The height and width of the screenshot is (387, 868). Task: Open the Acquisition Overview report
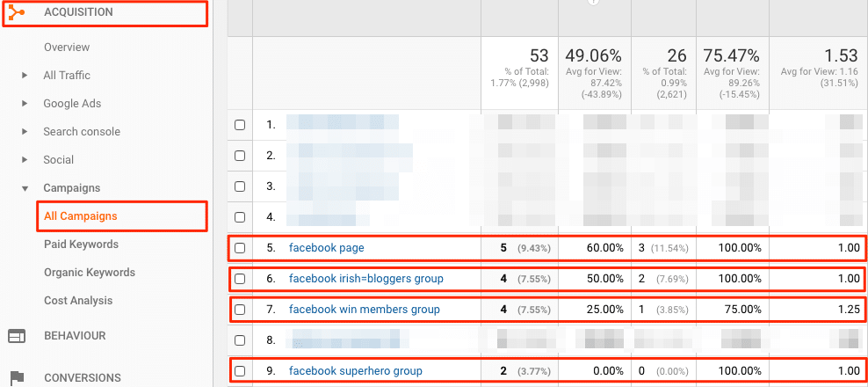(67, 47)
